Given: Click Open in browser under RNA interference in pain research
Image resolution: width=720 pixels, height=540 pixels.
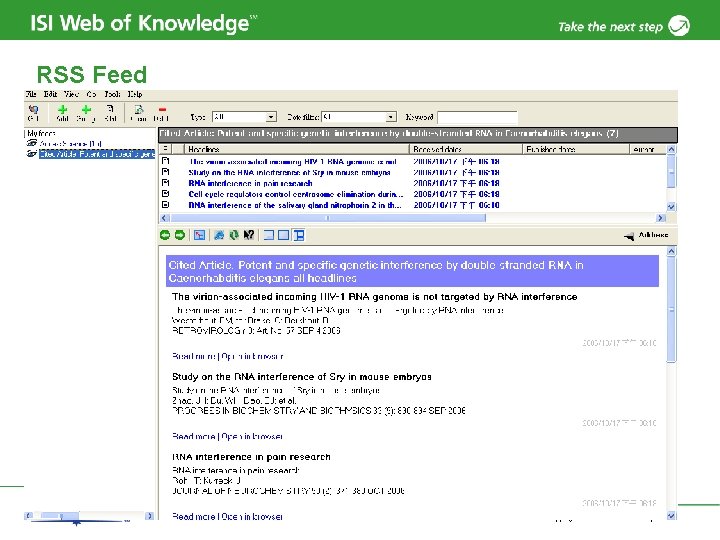Looking at the screenshot, I should point(253,517).
